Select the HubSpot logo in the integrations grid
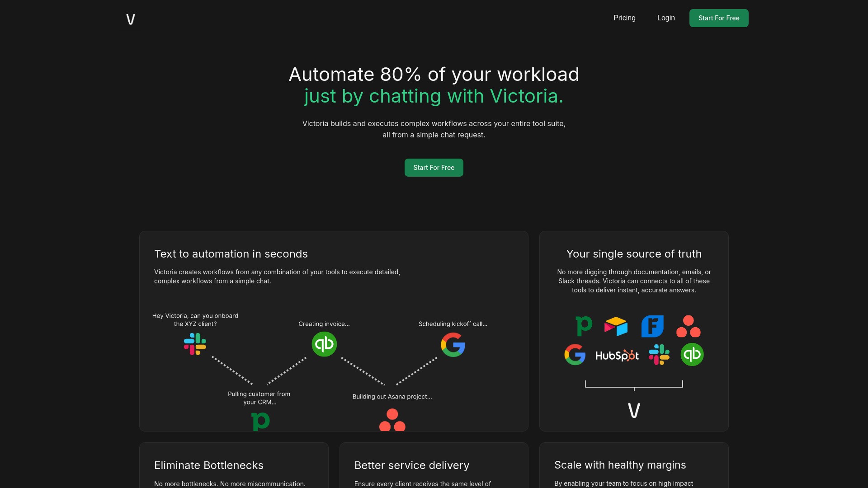Image resolution: width=868 pixels, height=488 pixels. pyautogui.click(x=617, y=355)
